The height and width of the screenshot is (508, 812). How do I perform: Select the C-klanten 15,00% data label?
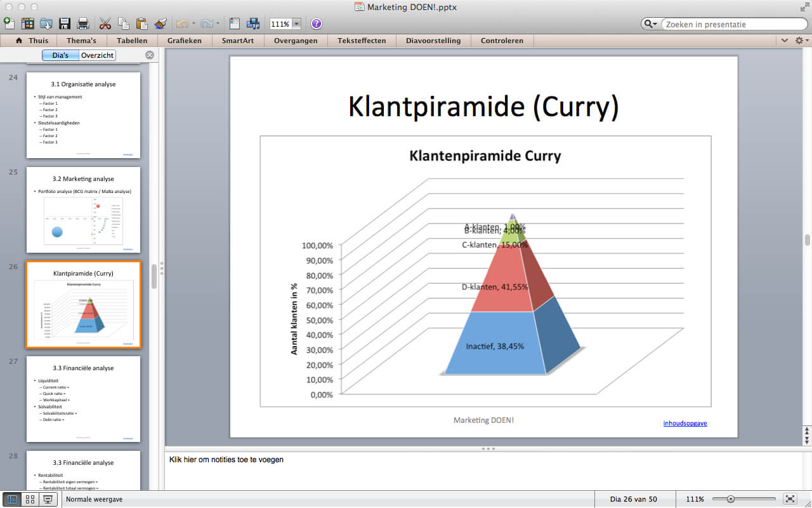495,244
